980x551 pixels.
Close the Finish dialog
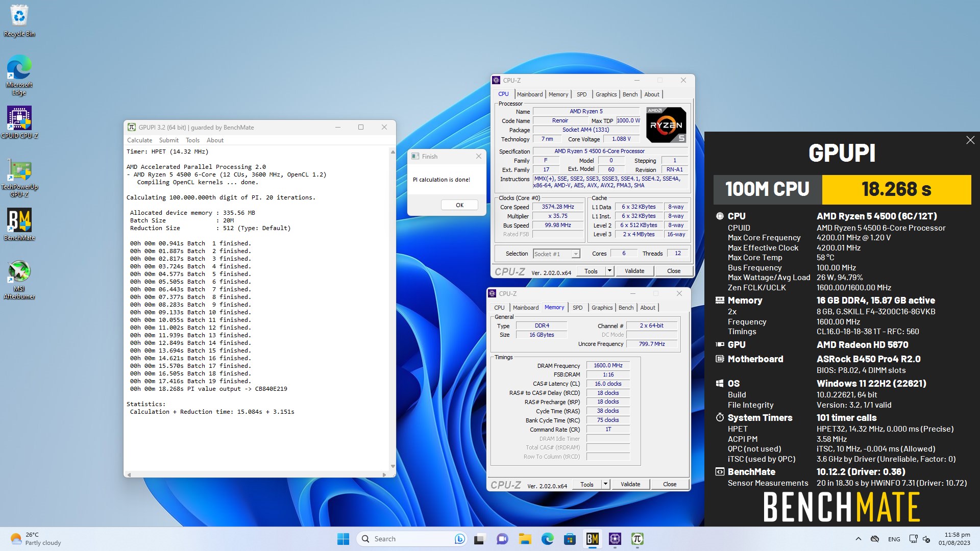[x=478, y=156]
